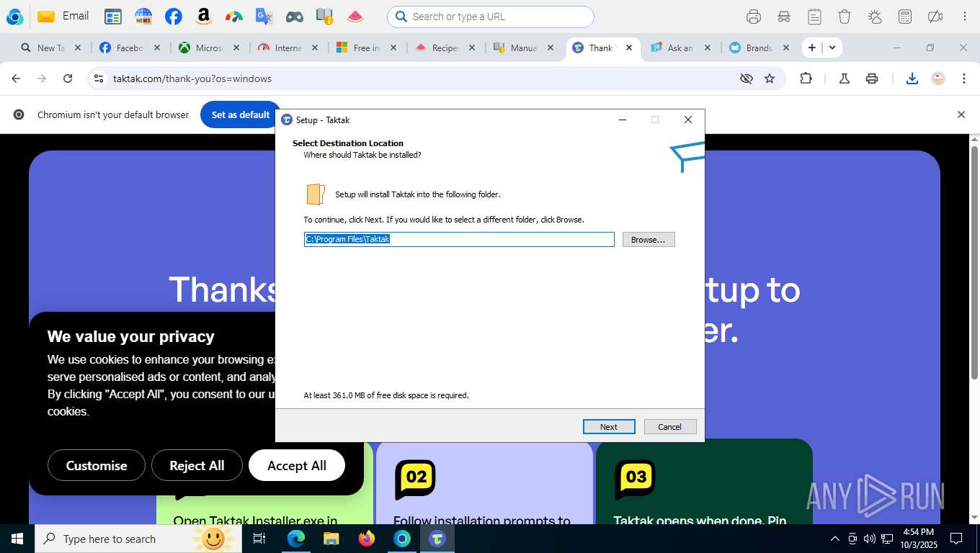Open the speed test gauge icon
The height and width of the screenshot is (553, 980).
(x=234, y=17)
